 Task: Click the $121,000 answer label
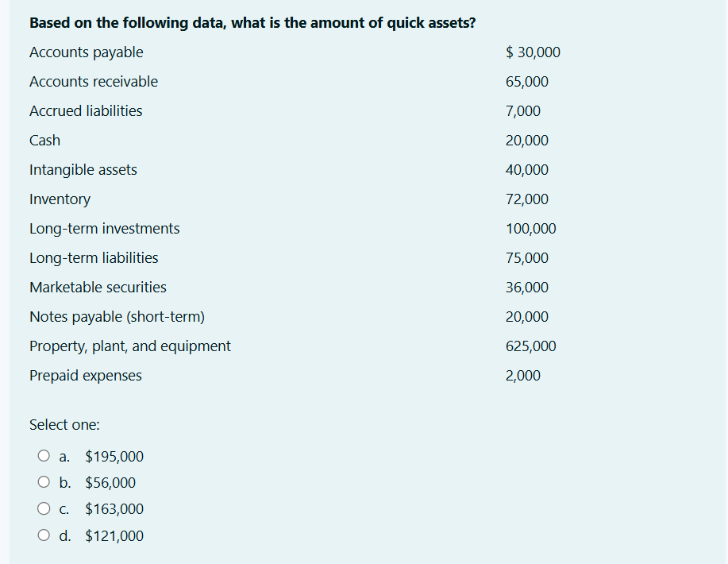click(x=114, y=535)
